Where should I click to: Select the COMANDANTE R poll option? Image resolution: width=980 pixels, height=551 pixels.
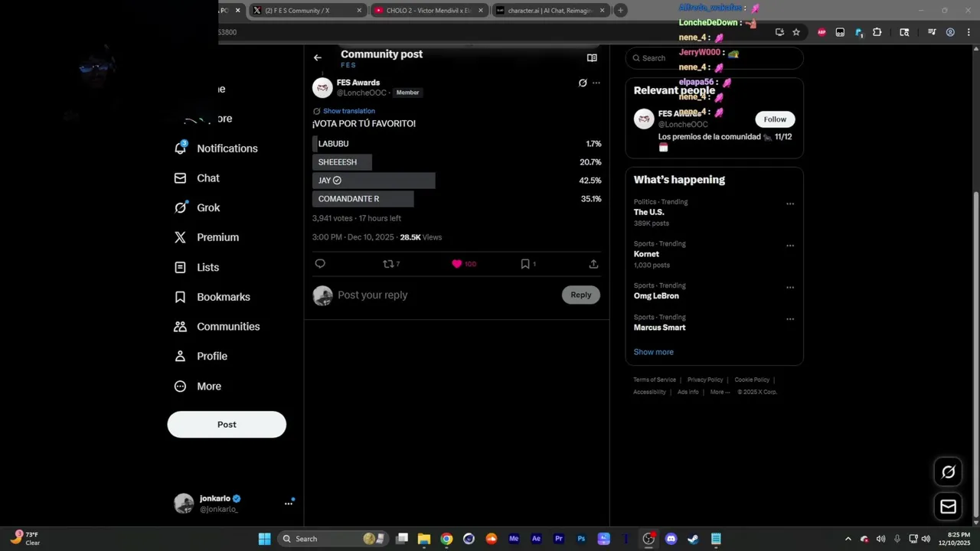456,199
